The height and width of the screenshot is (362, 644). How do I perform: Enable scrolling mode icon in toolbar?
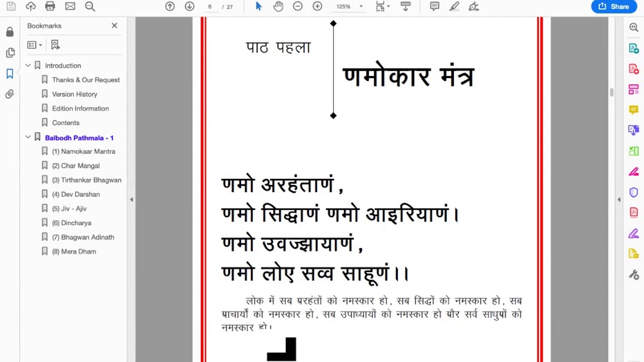[406, 7]
